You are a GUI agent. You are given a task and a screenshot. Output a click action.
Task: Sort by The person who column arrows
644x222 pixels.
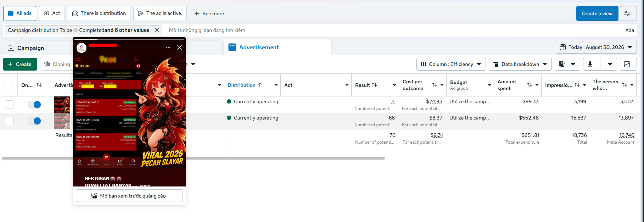[625, 85]
